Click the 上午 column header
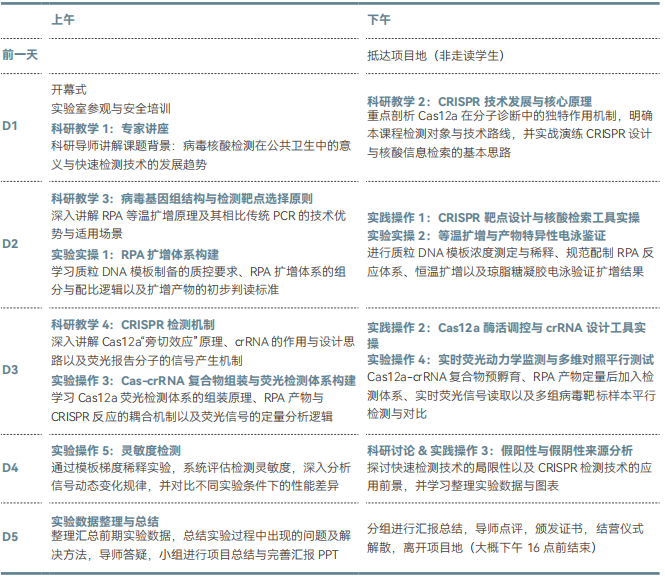665x578 pixels. pyautogui.click(x=62, y=19)
